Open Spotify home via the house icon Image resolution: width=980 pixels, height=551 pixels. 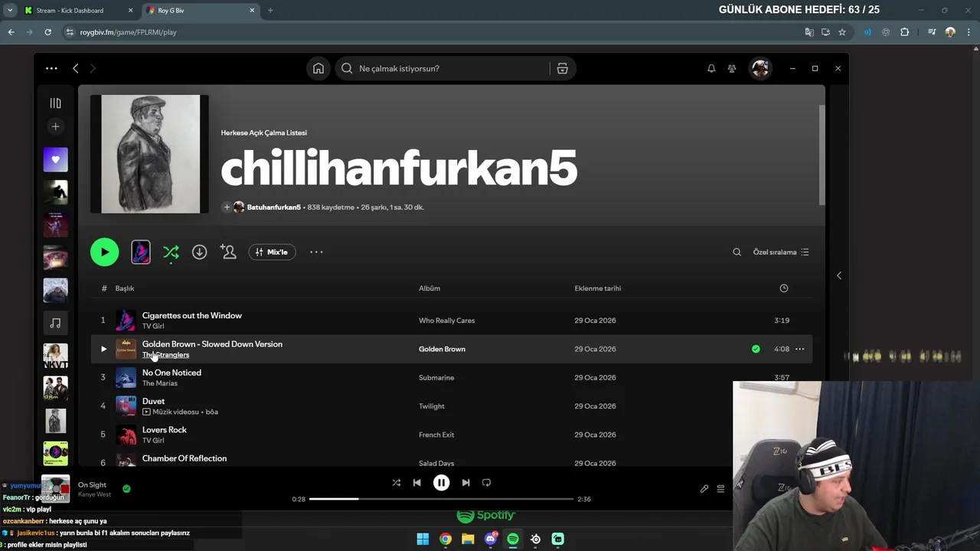(x=318, y=69)
